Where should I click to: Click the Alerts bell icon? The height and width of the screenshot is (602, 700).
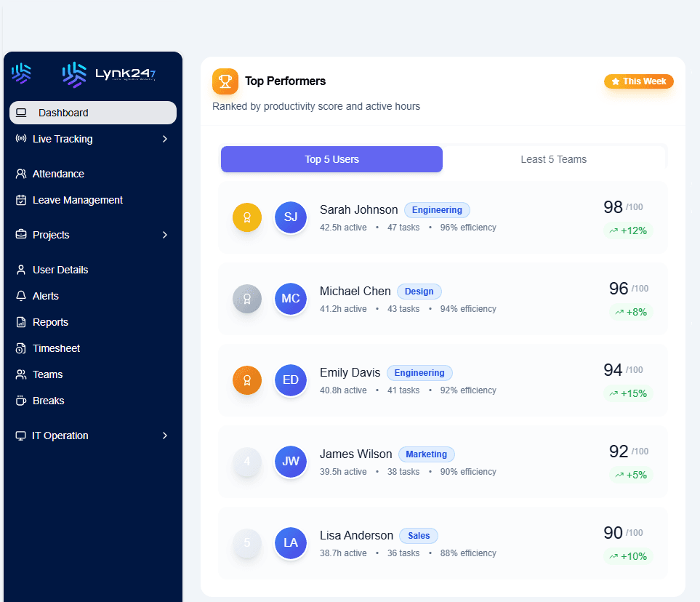pyautogui.click(x=21, y=296)
